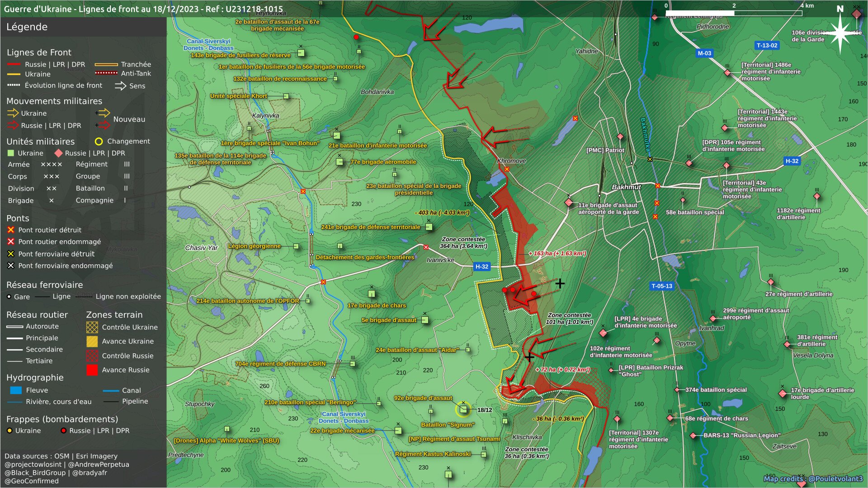Click the 22e brigade mécanisée unit square
Screen dimensions: 868x488
(398, 431)
